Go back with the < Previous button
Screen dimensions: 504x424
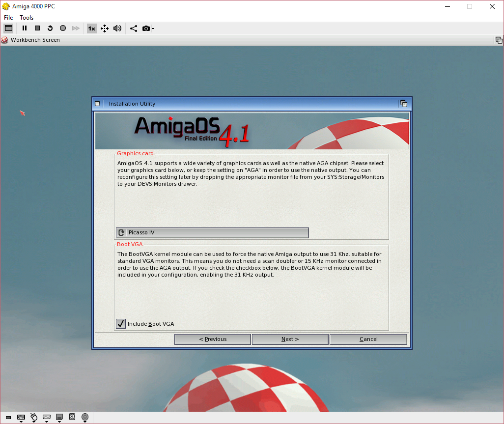213,339
